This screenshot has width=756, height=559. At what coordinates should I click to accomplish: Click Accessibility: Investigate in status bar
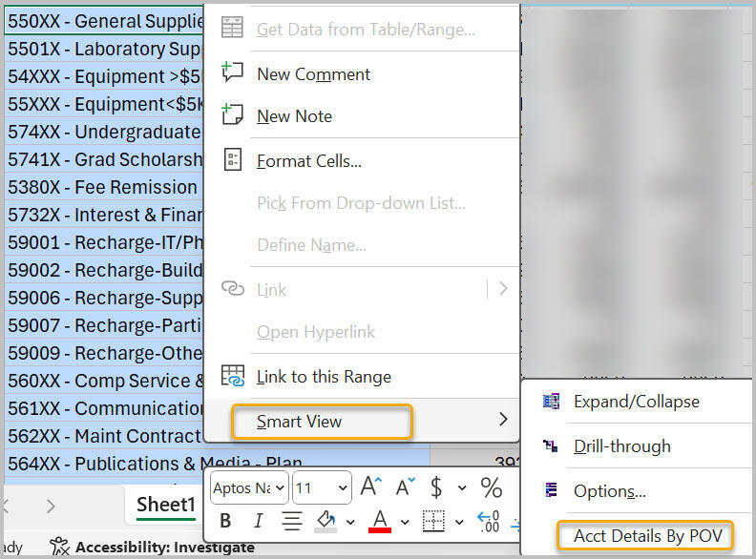coord(165,547)
